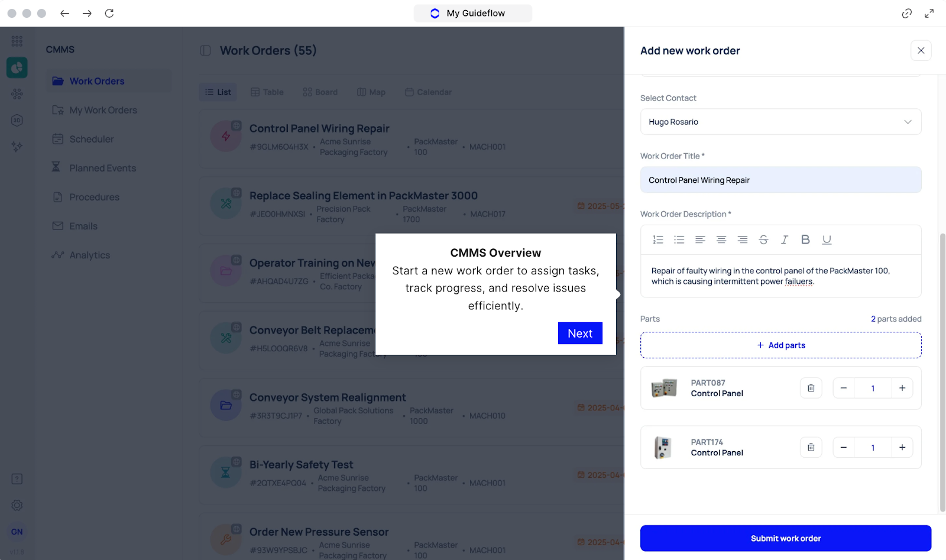Close the Add new work order panel
The image size is (946, 560).
coord(921,51)
